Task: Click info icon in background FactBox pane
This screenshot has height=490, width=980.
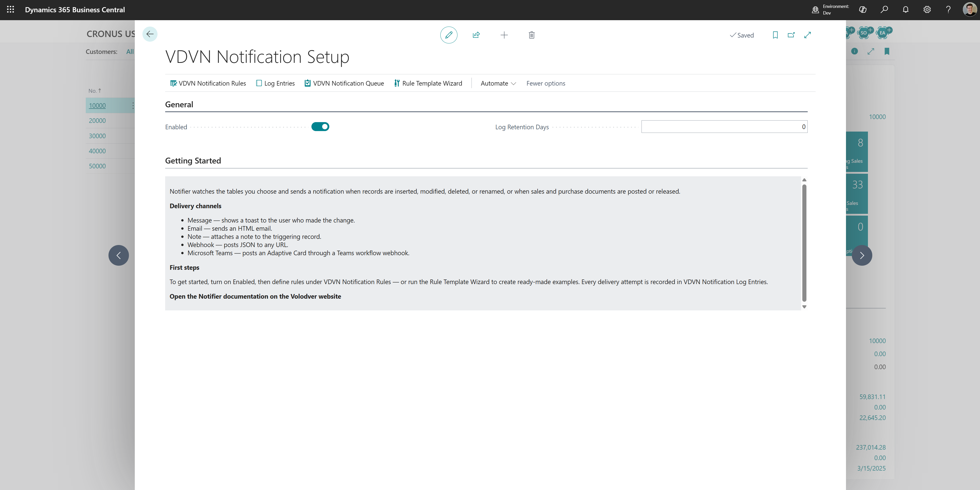Action: click(854, 51)
